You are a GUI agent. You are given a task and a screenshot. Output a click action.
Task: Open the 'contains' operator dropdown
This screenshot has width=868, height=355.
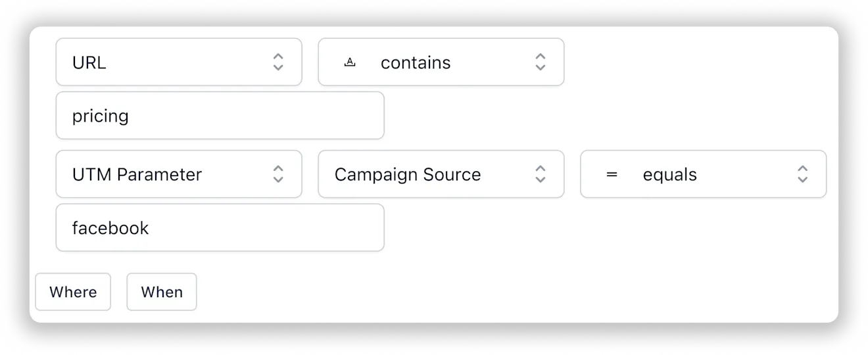pyautogui.click(x=441, y=62)
